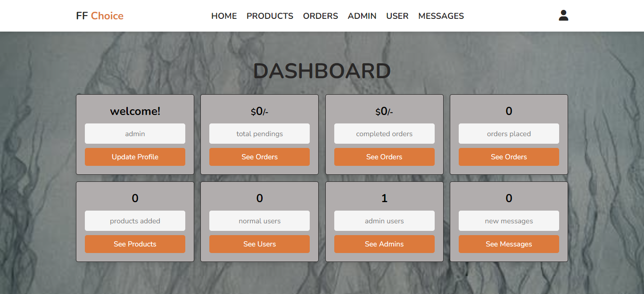
Task: Open See Messages button
Action: click(509, 244)
